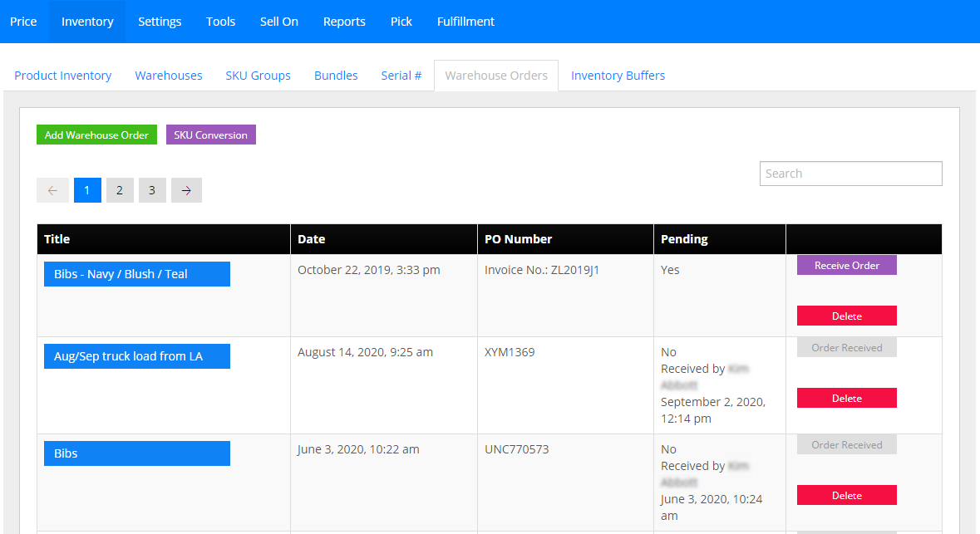The height and width of the screenshot is (534, 980).
Task: Select PO number XYM1369
Action: pos(510,352)
